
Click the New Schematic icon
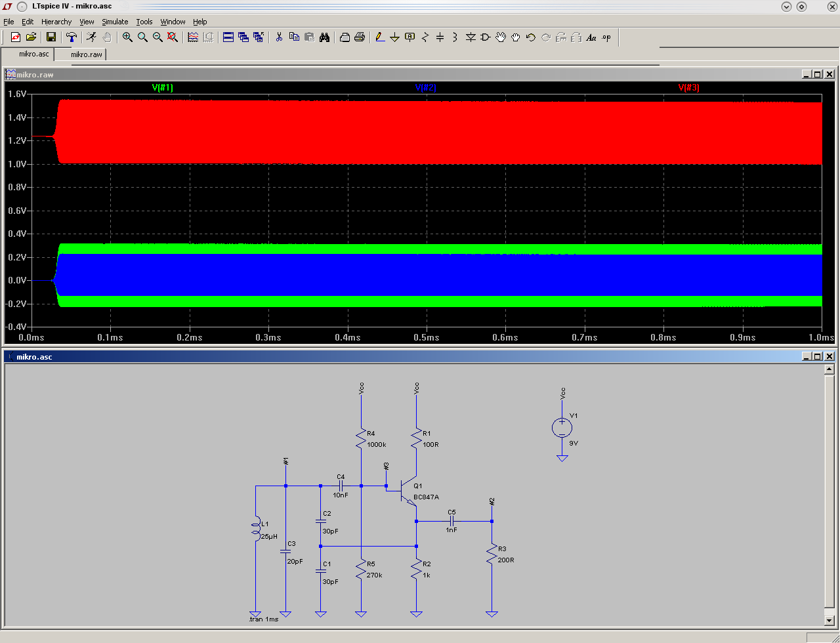pyautogui.click(x=16, y=37)
